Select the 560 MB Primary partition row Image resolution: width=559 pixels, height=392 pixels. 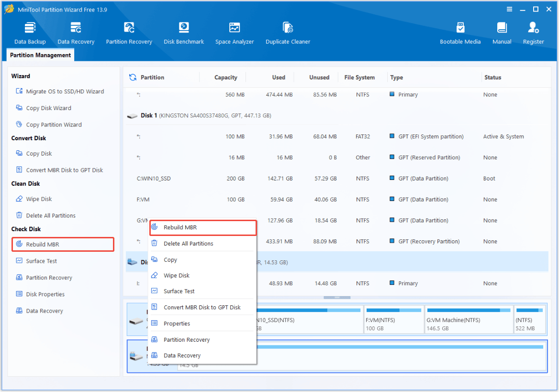pos(336,94)
